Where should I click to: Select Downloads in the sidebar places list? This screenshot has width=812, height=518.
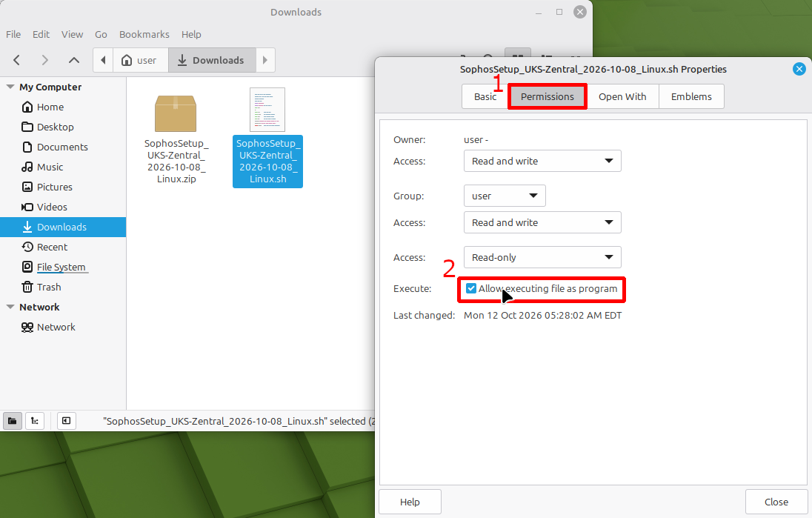[x=63, y=227]
